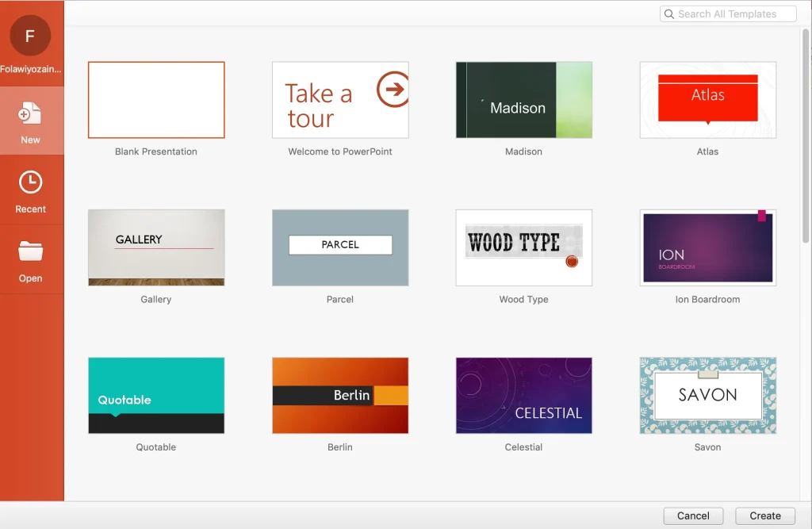Image resolution: width=812 pixels, height=529 pixels.
Task: Open the Atlas template preview
Action: click(x=707, y=99)
